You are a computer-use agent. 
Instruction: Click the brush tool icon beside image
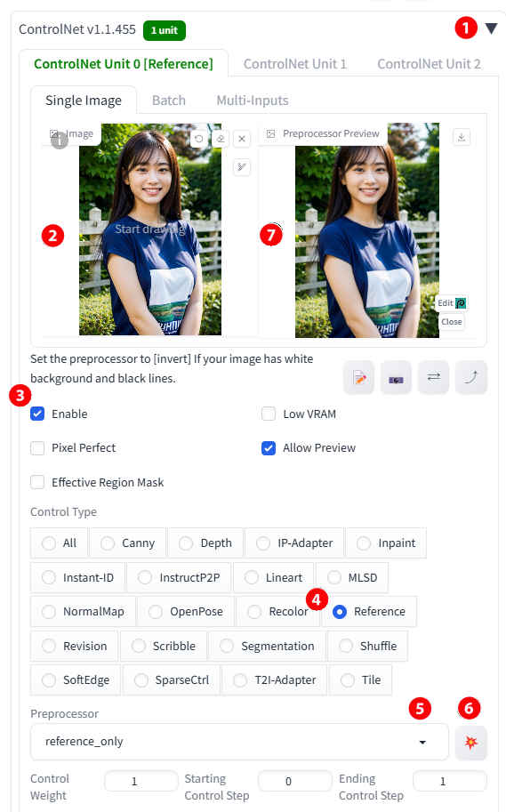242,166
